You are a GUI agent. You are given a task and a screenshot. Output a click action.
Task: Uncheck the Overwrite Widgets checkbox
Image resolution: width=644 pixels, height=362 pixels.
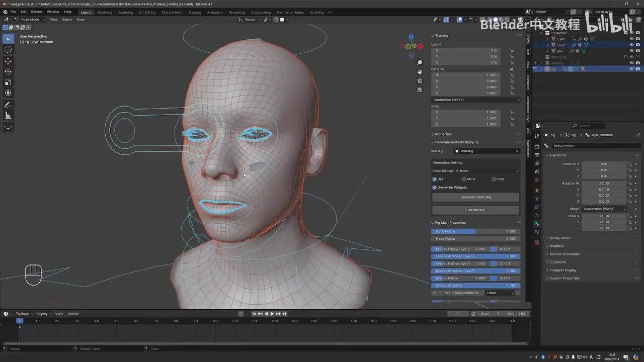435,188
